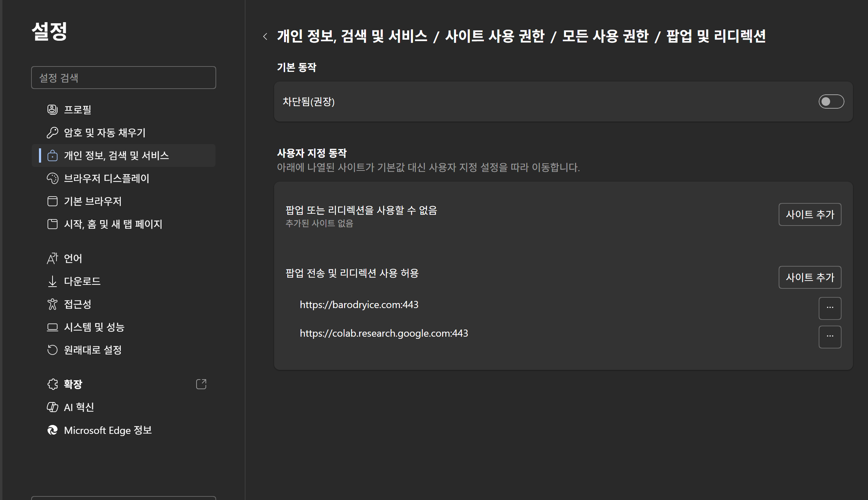Image resolution: width=868 pixels, height=500 pixels.
Task: Click the palette icon for 브라우저 디스플레이
Action: (x=53, y=178)
